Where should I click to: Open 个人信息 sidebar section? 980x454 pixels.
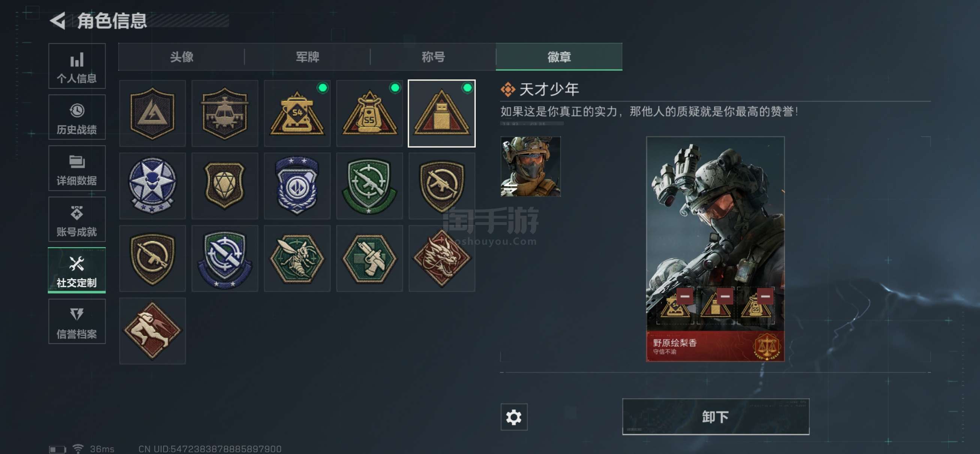click(x=77, y=66)
